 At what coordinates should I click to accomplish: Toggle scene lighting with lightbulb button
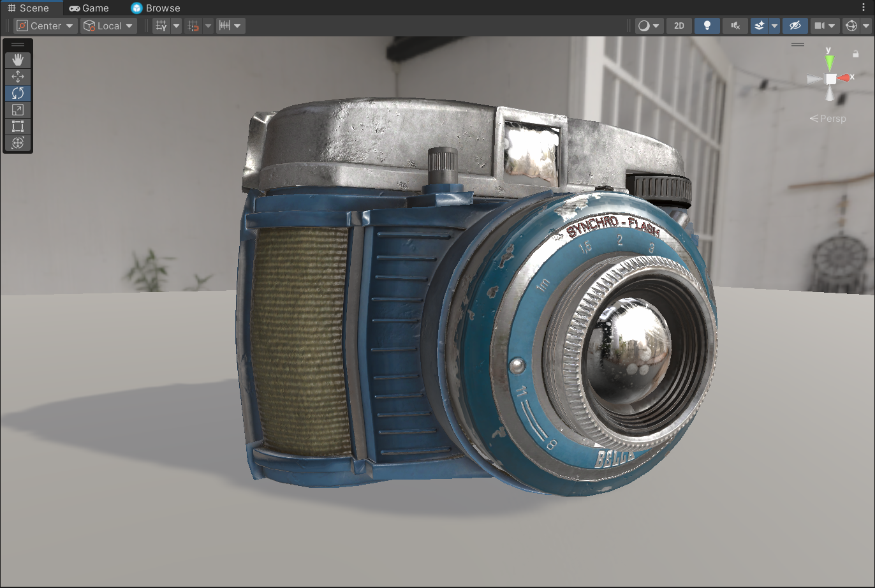point(707,26)
